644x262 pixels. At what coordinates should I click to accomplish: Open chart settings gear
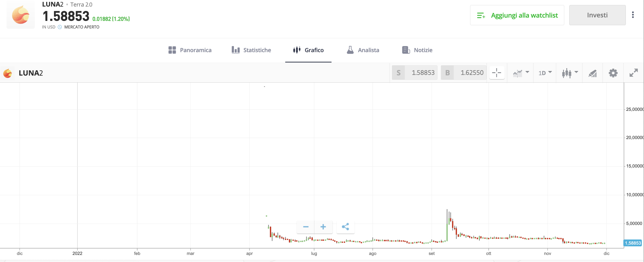click(613, 73)
